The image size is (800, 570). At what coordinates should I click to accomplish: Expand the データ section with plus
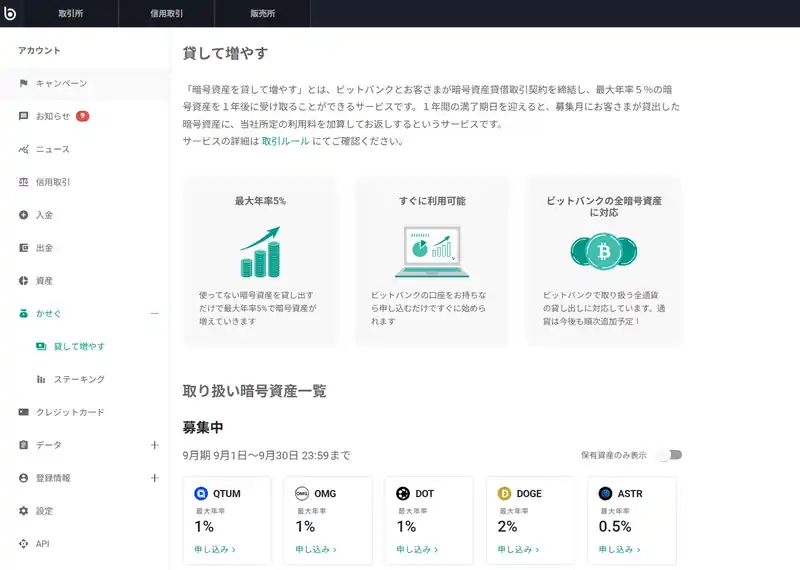[x=155, y=445]
